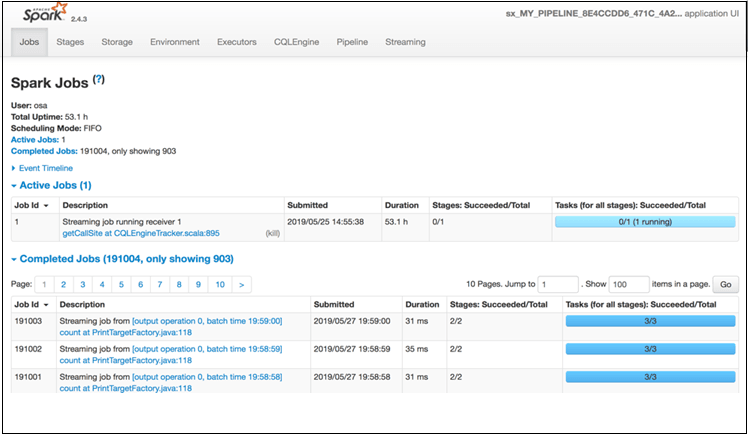Open the Spark Jobs help (?) link

pyautogui.click(x=99, y=80)
